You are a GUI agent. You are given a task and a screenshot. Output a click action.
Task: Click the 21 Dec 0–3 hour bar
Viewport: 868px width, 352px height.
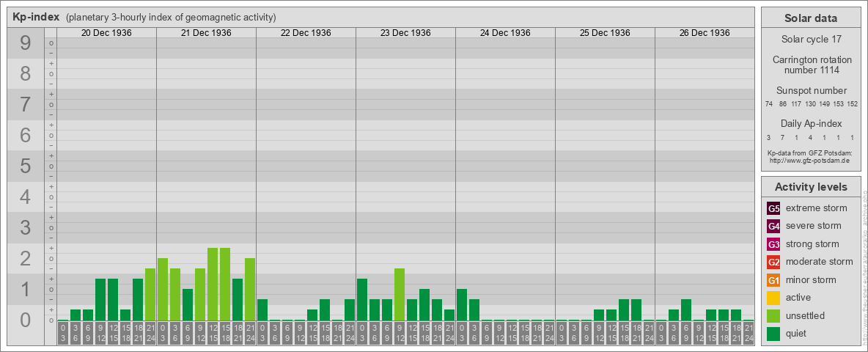pyautogui.click(x=163, y=290)
